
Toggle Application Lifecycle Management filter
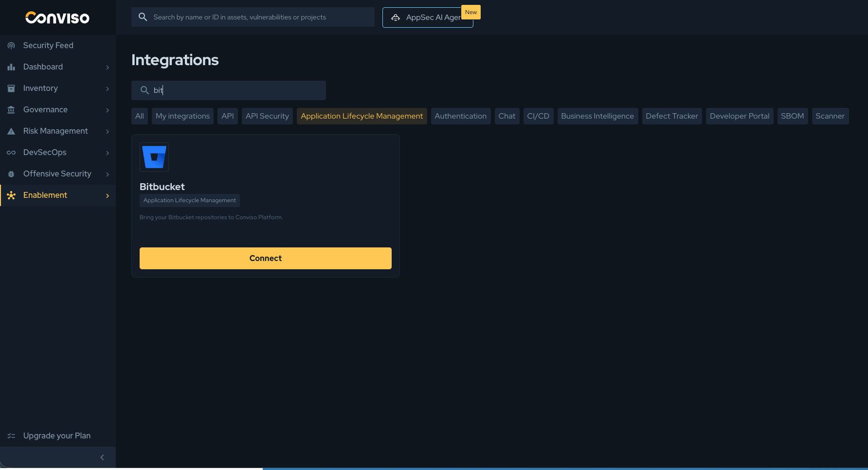pos(362,116)
